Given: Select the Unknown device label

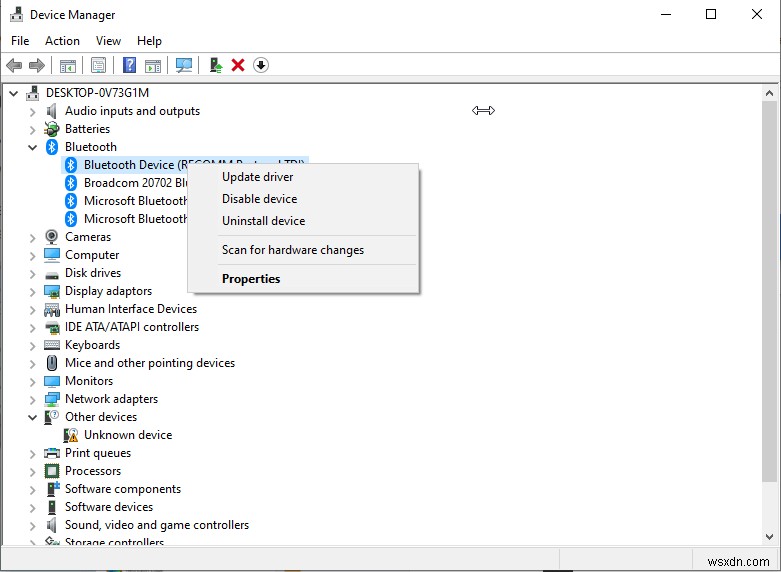Looking at the screenshot, I should [128, 435].
